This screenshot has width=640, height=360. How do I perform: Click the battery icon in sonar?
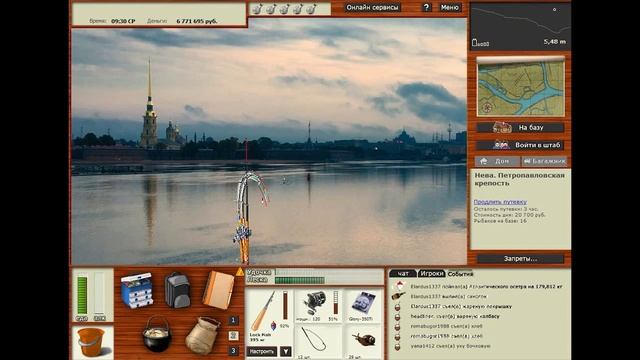click(x=474, y=42)
